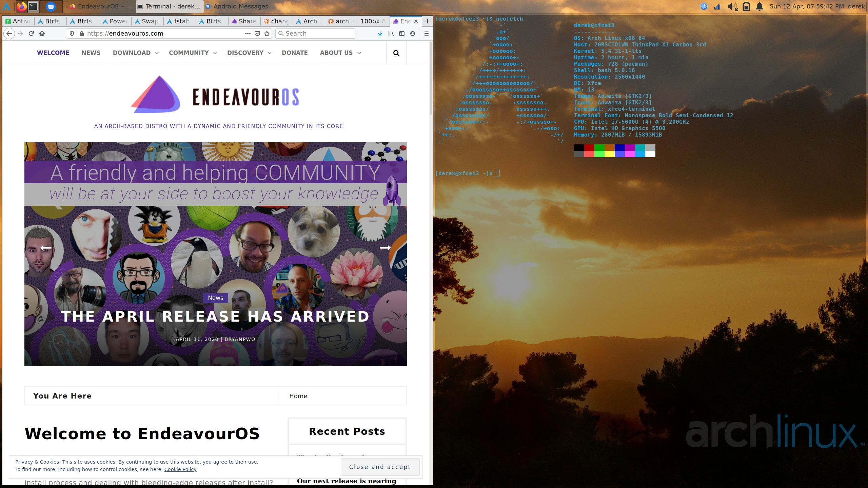This screenshot has width=868, height=488.
Task: Click Close and accept cookies button
Action: click(380, 467)
